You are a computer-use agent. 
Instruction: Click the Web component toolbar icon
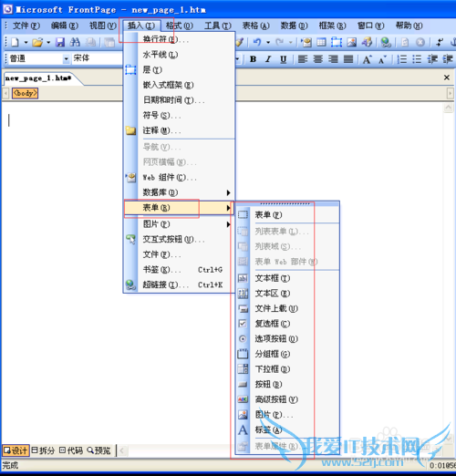(x=306, y=42)
